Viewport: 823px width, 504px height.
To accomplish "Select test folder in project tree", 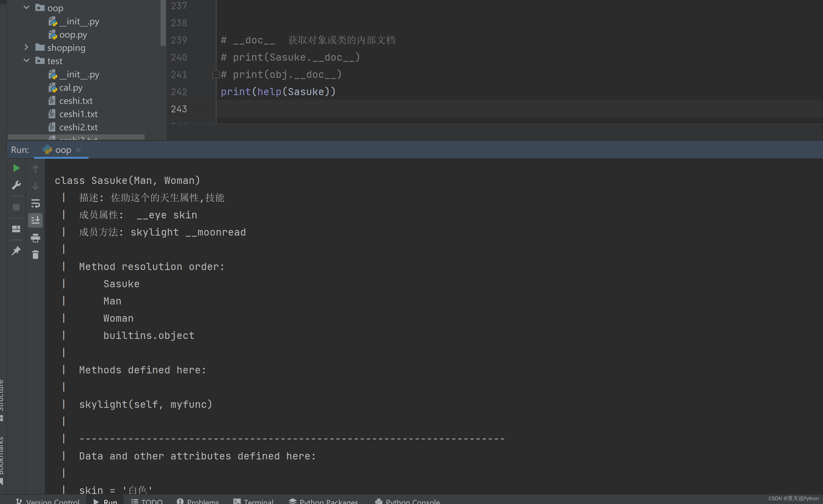I will click(55, 61).
